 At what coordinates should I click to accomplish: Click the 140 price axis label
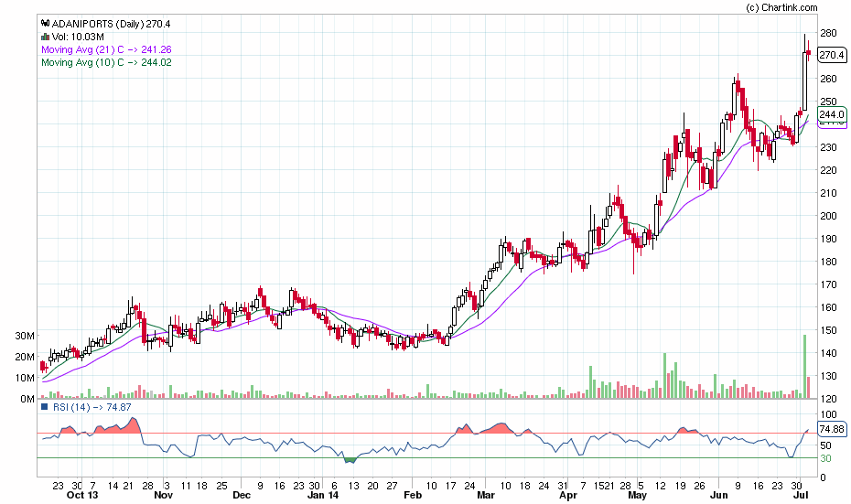[828, 353]
